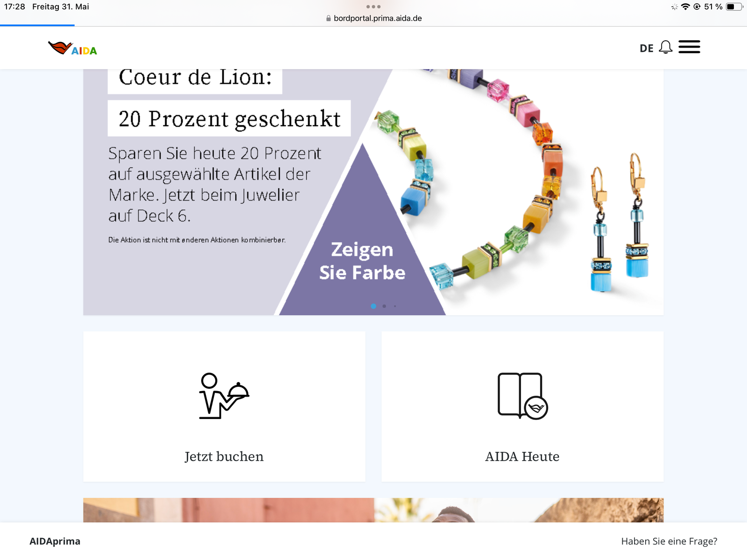747x560 pixels.
Task: Select the second carousel dot
Action: [x=384, y=306]
